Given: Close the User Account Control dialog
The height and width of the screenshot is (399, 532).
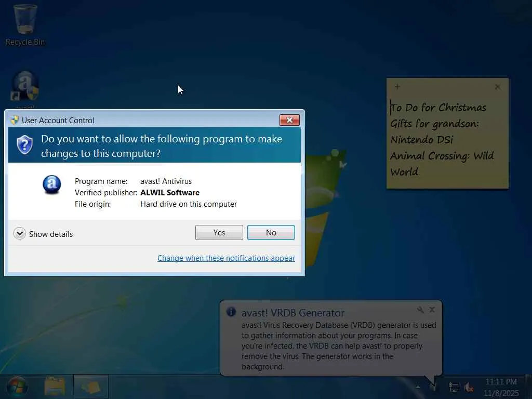Looking at the screenshot, I should (289, 120).
